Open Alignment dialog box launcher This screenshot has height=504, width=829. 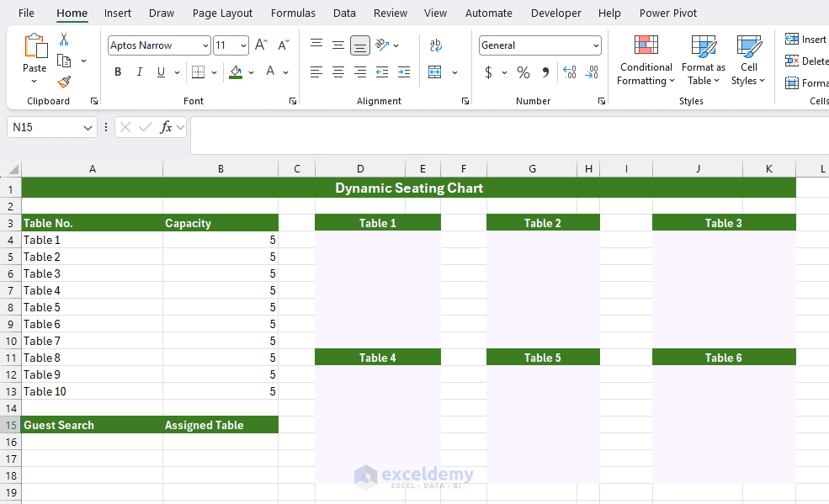tap(465, 101)
